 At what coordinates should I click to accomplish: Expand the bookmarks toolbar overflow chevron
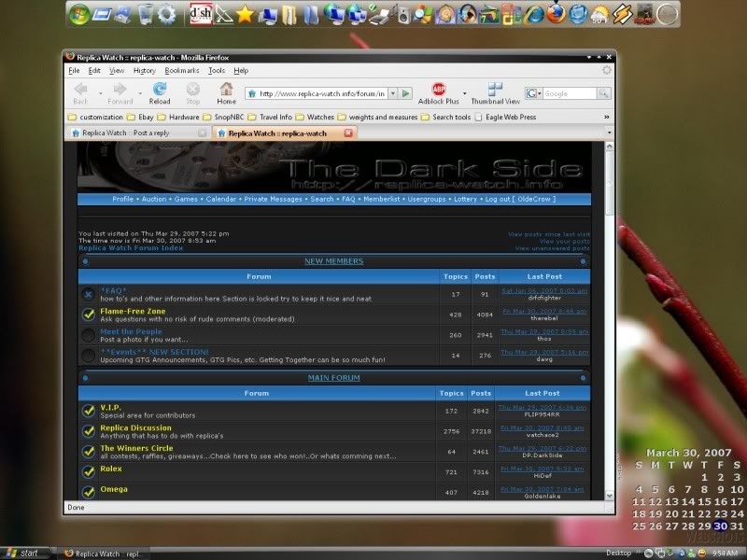607,117
